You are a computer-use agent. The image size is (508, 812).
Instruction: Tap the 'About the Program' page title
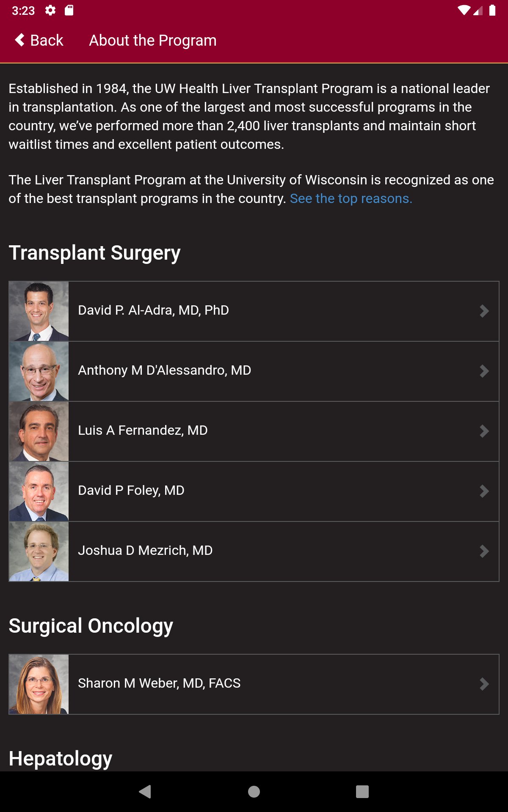point(152,41)
